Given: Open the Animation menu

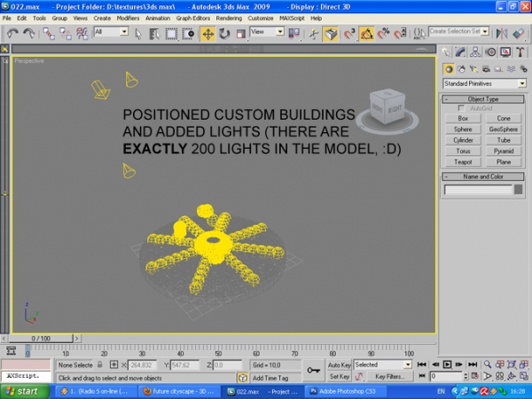Looking at the screenshot, I should coord(158,18).
